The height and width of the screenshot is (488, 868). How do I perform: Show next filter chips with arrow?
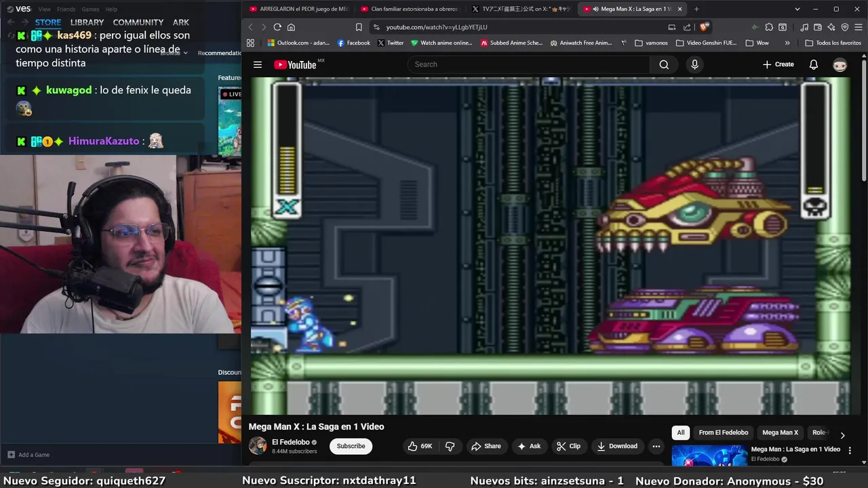coord(842,435)
